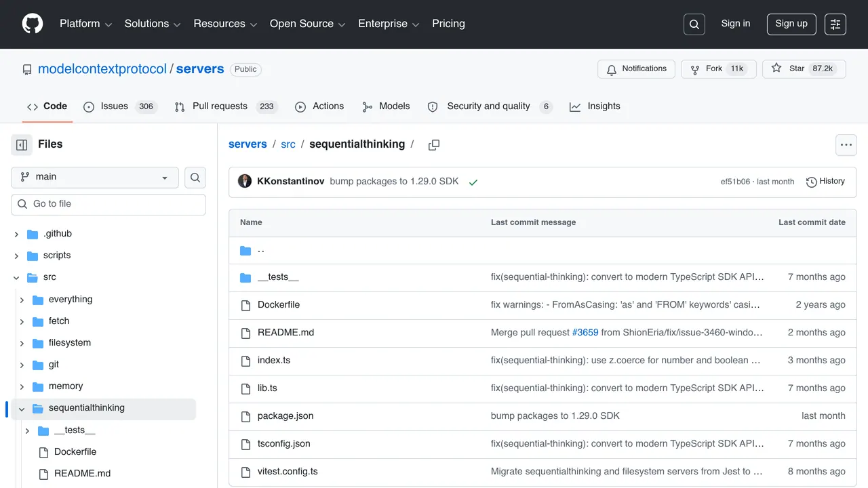Click the __tests__ folder icon in file list
Image resolution: width=868 pixels, height=488 pixels.
(245, 277)
